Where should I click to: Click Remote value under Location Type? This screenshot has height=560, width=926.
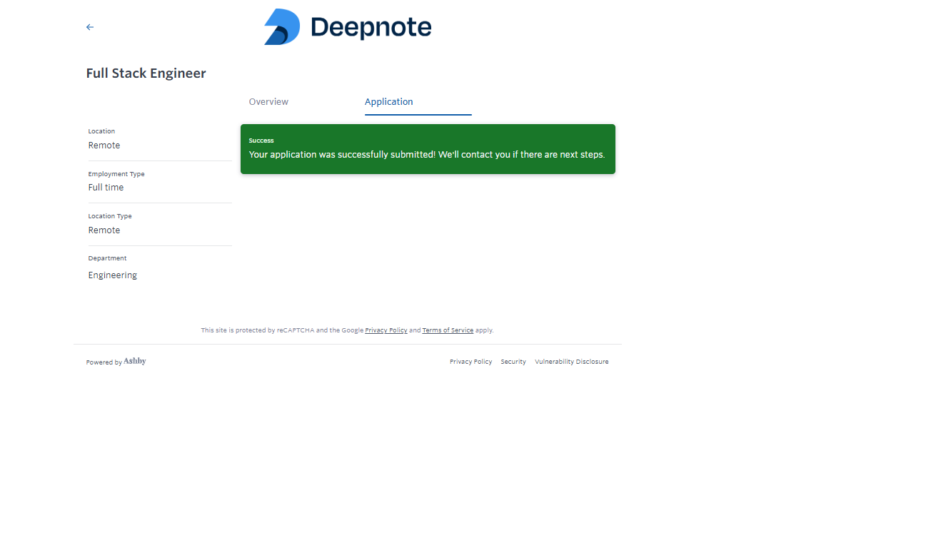[104, 230]
